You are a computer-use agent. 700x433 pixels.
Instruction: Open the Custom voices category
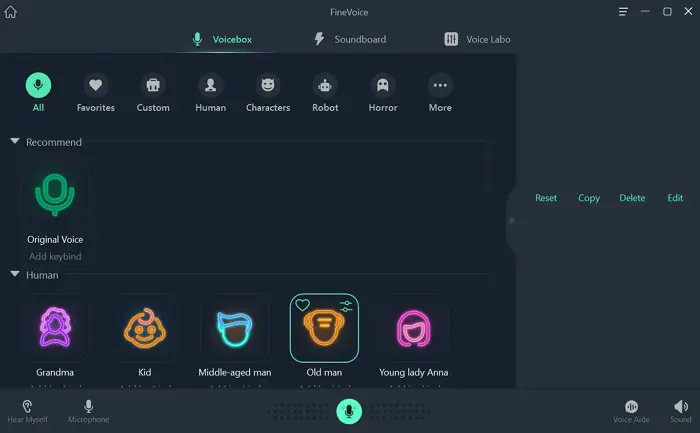tap(153, 92)
